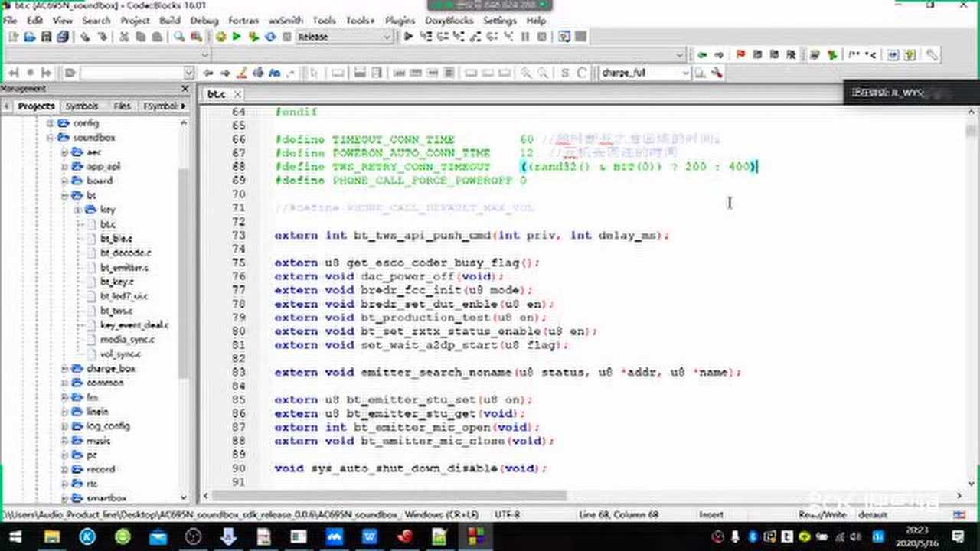Screen dimensions: 980x551
Task: Click the Windows Start button
Action: pyautogui.click(x=15, y=536)
